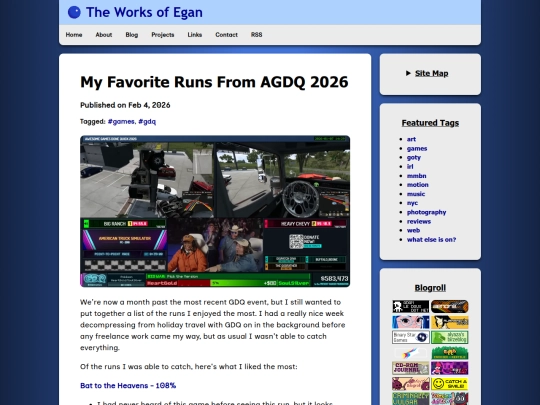Open the 'Criminally Vulgar' badge
This screenshot has height=405, width=540.
pyautogui.click(x=411, y=398)
